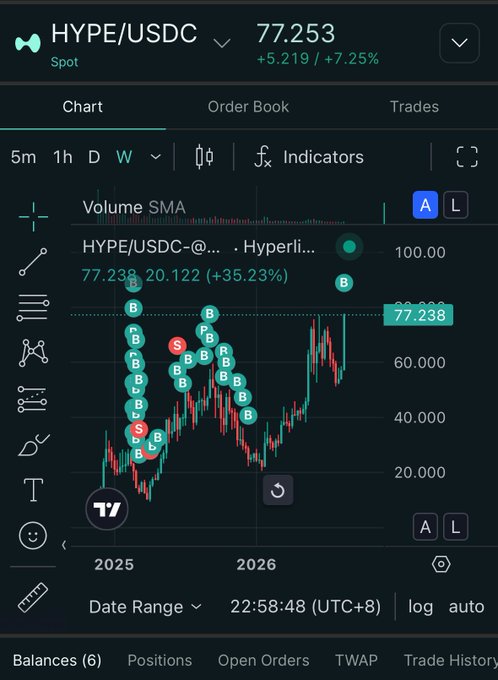The height and width of the screenshot is (680, 498).
Task: Select the D daily timeframe
Action: pos(94,157)
